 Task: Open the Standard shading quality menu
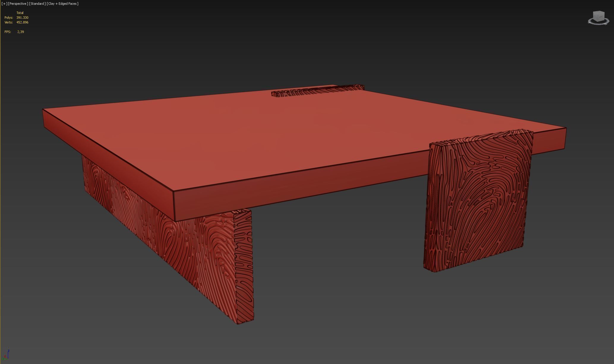pos(37,4)
